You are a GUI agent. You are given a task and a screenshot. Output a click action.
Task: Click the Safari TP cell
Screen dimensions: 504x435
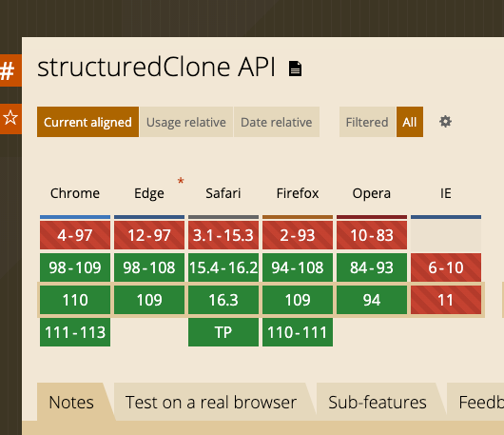(223, 332)
